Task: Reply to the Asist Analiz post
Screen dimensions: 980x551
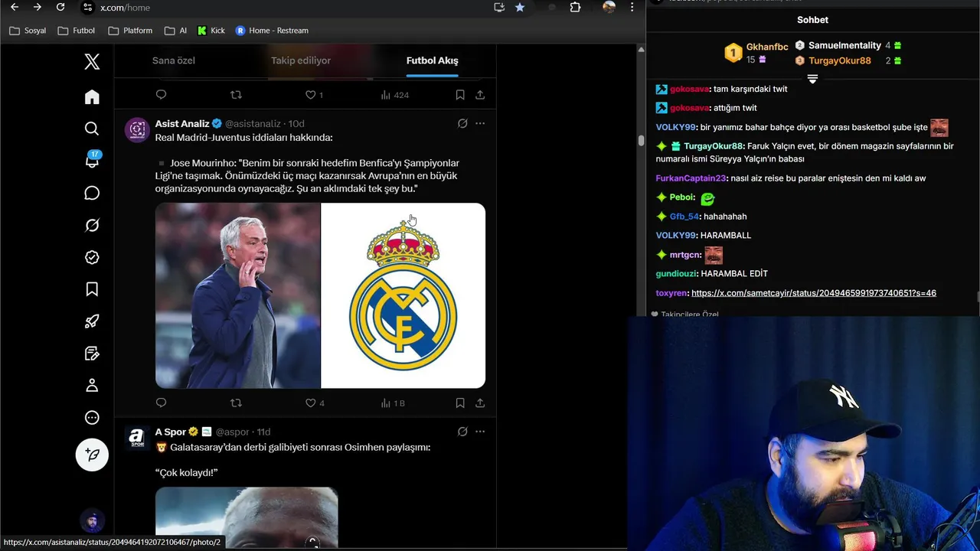Action: click(x=161, y=403)
